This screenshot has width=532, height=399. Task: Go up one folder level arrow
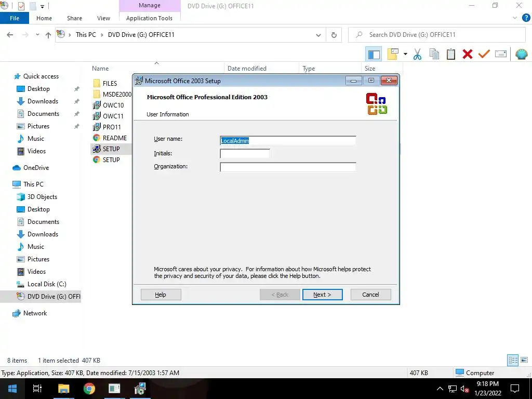click(x=48, y=35)
